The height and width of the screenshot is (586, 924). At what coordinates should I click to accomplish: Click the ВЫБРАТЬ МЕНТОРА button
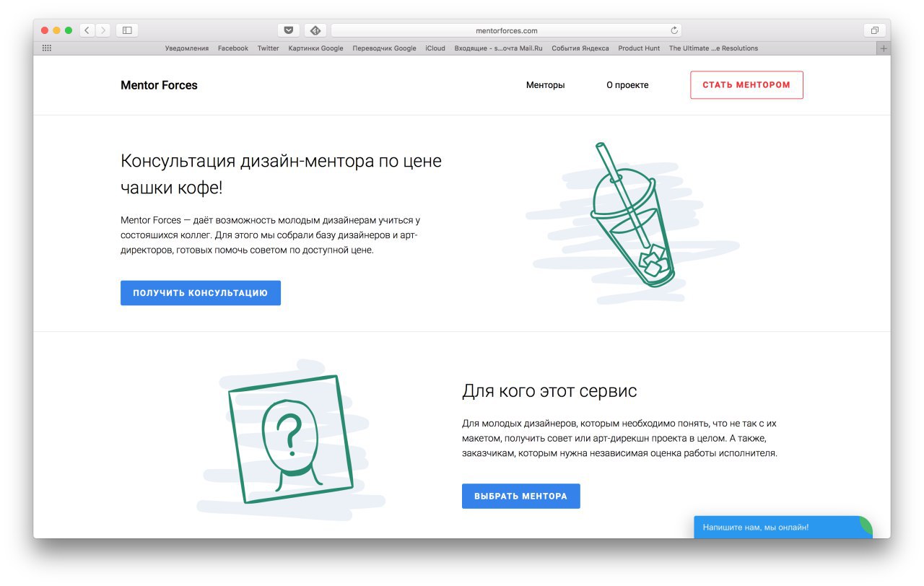[x=521, y=497]
